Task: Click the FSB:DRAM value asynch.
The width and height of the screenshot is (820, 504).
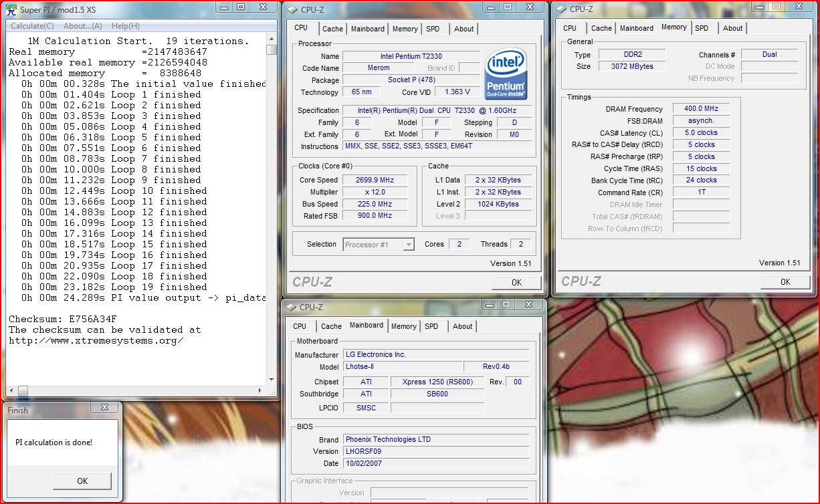Action: tap(701, 120)
